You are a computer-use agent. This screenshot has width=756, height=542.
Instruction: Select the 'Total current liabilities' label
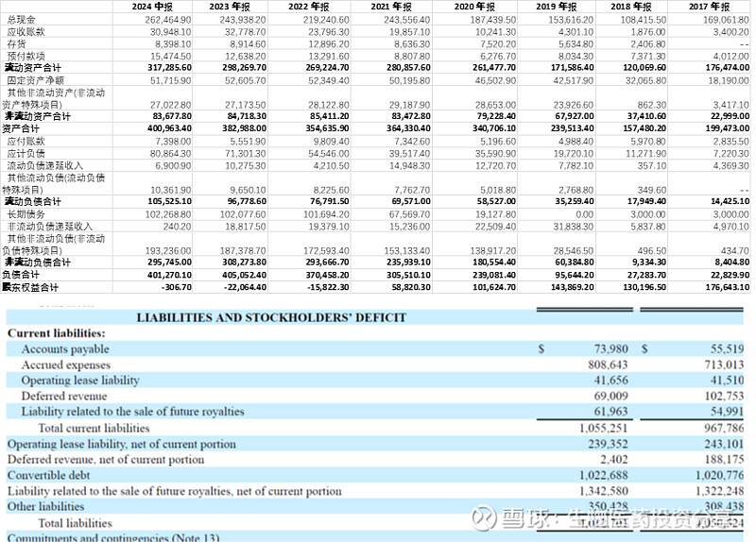click(x=94, y=428)
